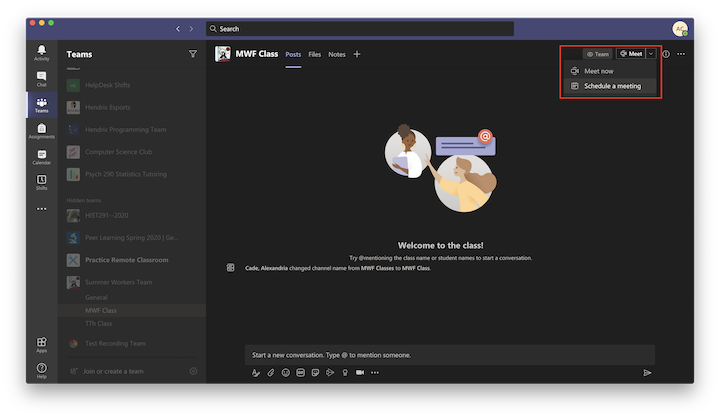This screenshot has height=418, width=720.
Task: Open the Shifts app
Action: coord(41,182)
